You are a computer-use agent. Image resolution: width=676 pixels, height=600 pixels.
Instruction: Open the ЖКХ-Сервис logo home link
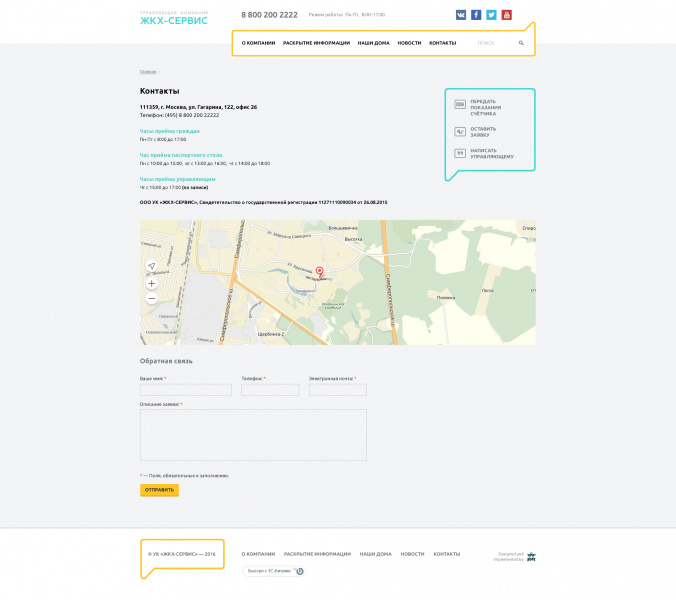[174, 19]
